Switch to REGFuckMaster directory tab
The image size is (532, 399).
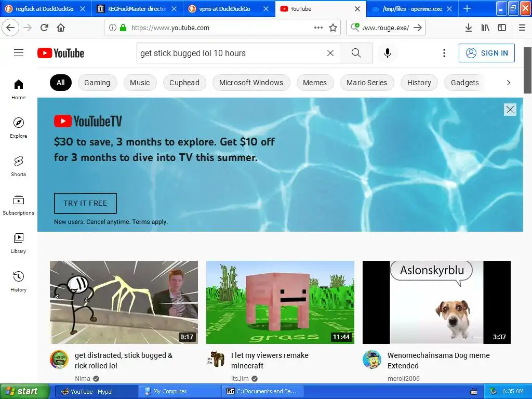coord(137,9)
